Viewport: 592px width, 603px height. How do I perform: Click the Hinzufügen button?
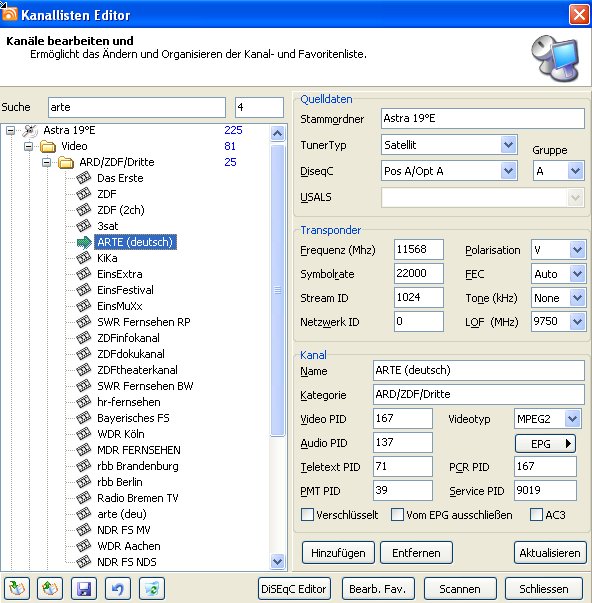(338, 553)
